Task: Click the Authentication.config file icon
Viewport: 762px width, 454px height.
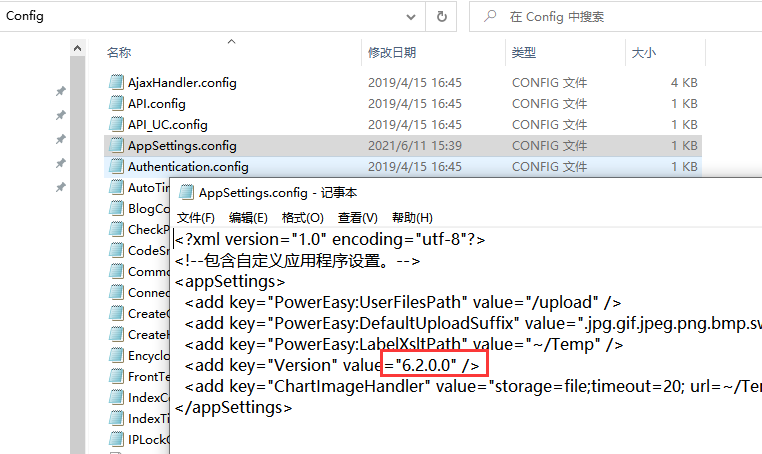Action: tap(116, 166)
